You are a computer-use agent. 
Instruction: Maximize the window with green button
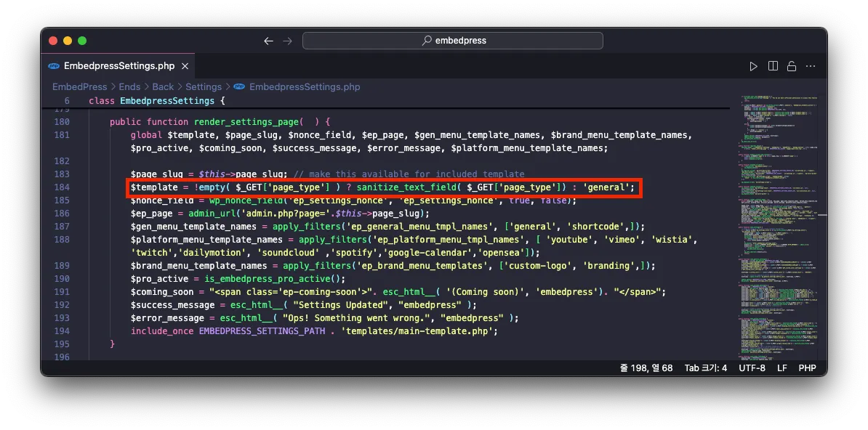[82, 41]
